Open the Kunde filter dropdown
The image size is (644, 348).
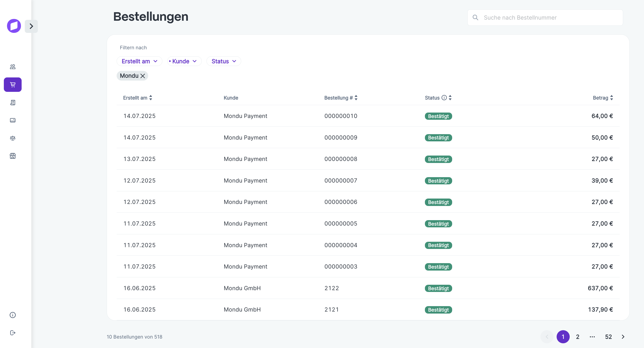[x=184, y=61]
